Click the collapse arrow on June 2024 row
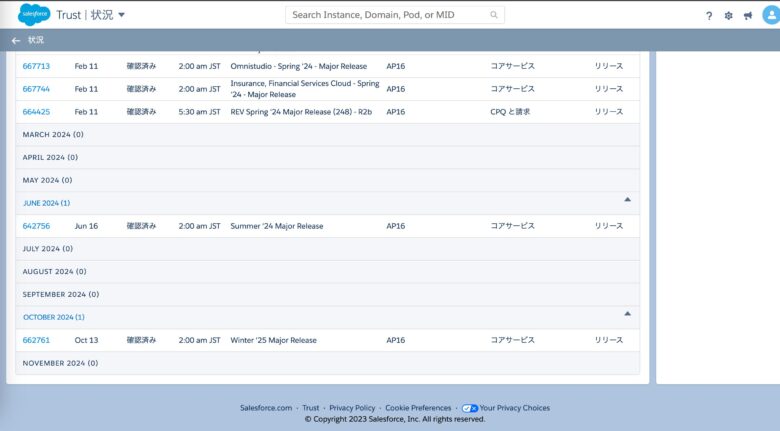This screenshot has height=431, width=780. [x=627, y=199]
